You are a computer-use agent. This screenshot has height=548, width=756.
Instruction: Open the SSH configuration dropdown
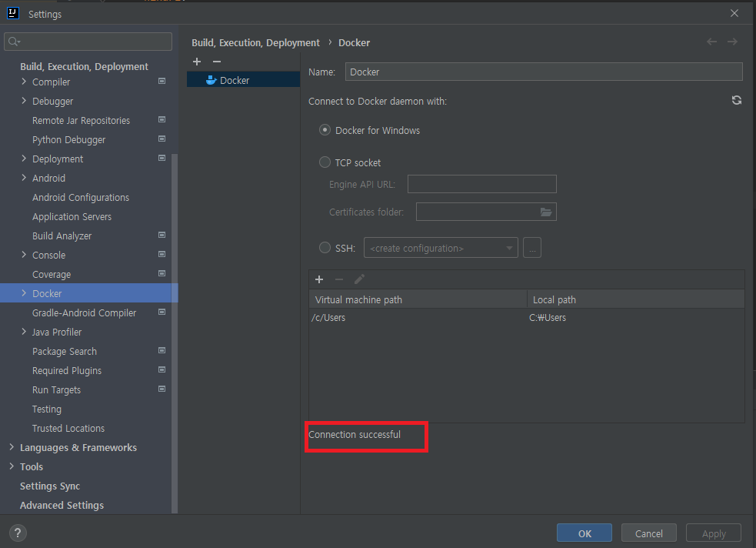tap(441, 248)
